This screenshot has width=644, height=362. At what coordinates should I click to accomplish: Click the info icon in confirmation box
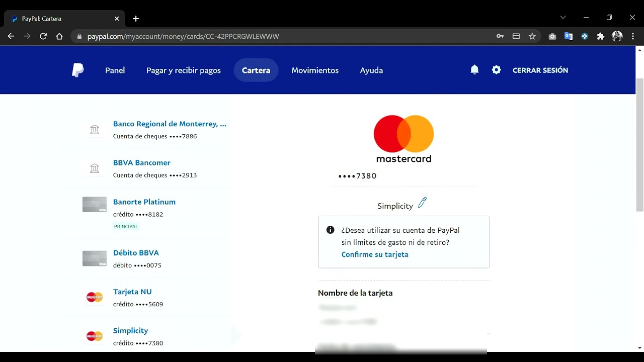click(331, 230)
